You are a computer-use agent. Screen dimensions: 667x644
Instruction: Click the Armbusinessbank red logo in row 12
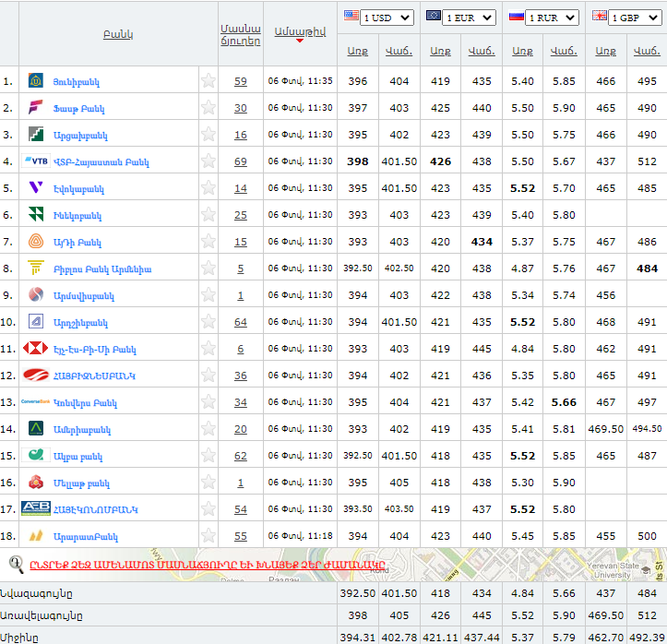tap(36, 375)
